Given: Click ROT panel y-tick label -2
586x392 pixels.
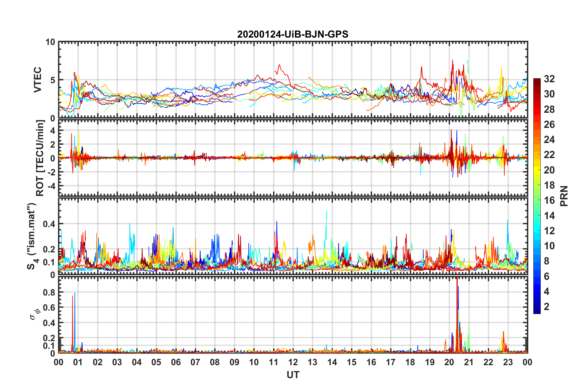Looking at the screenshot, I should [x=51, y=172].
